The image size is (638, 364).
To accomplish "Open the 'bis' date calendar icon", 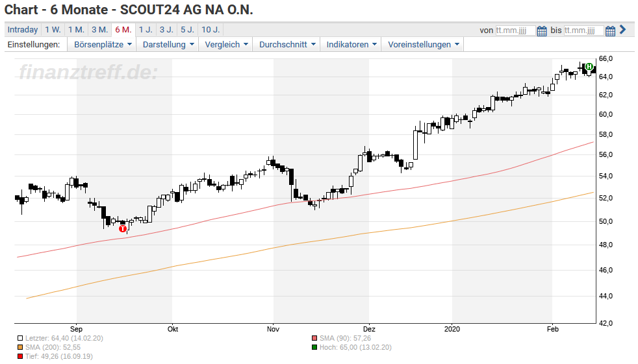I will 610,30.
